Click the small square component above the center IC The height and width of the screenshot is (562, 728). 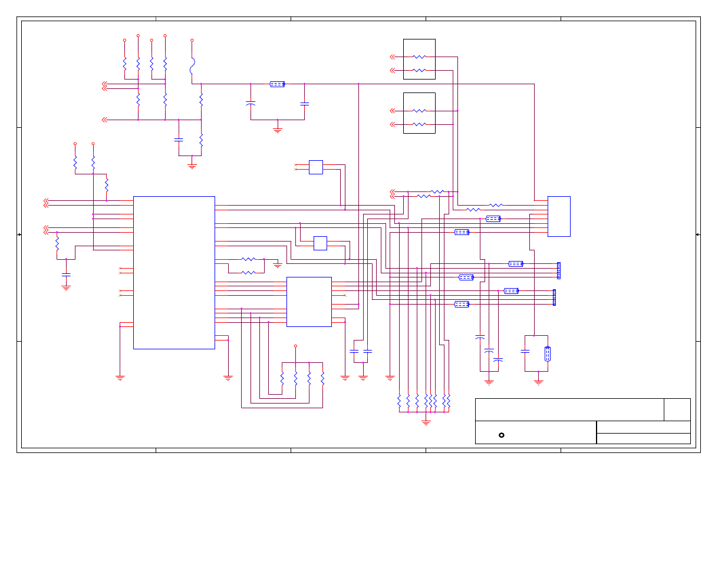320,243
